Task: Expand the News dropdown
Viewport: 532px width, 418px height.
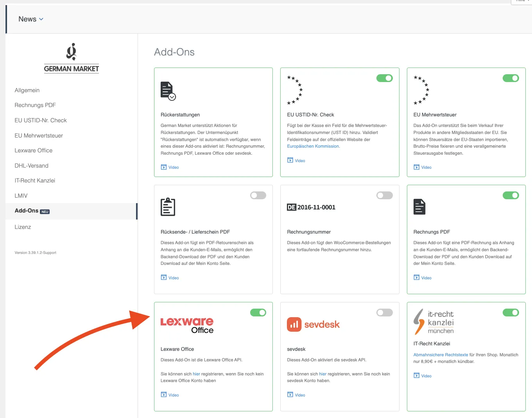Action: coord(31,19)
